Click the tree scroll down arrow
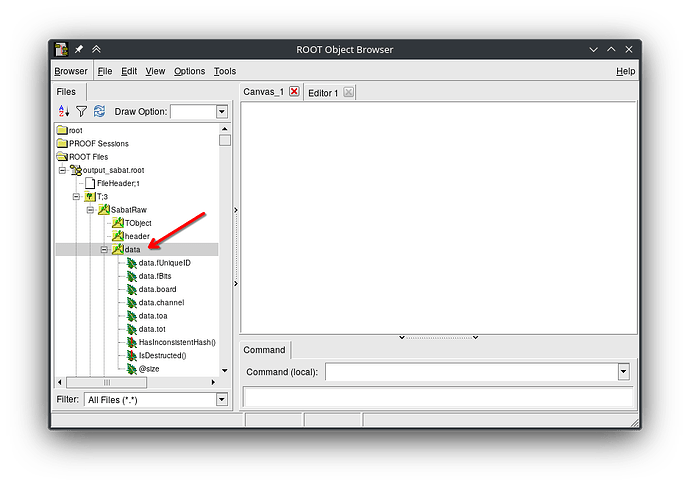690x486 pixels. click(225, 371)
